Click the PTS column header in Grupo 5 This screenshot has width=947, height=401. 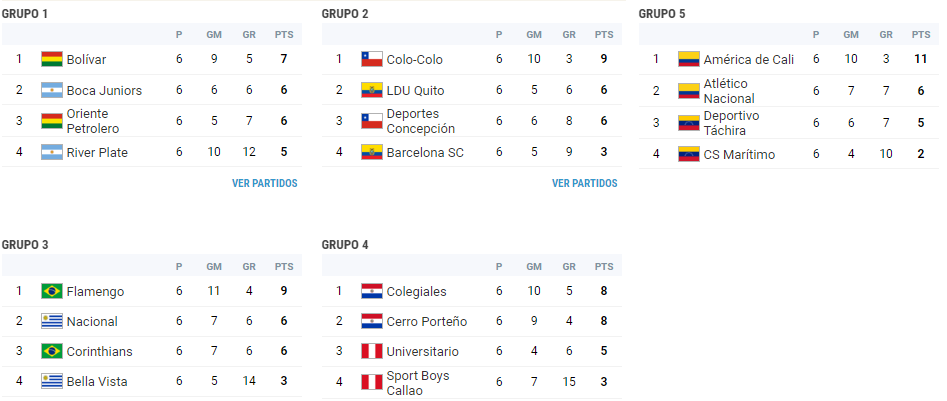[x=920, y=35]
